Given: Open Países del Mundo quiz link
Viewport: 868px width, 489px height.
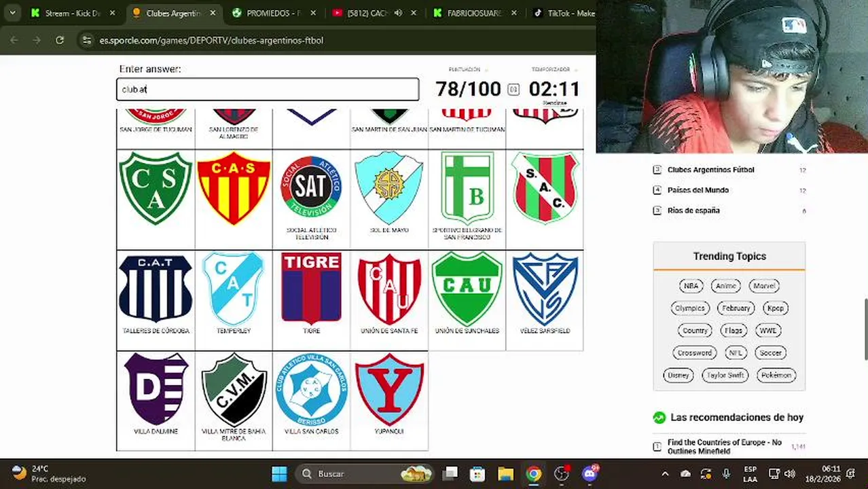Looking at the screenshot, I should (698, 190).
